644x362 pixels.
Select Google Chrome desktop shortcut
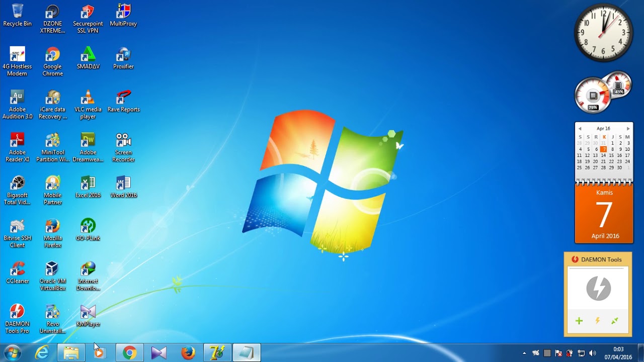(52, 61)
